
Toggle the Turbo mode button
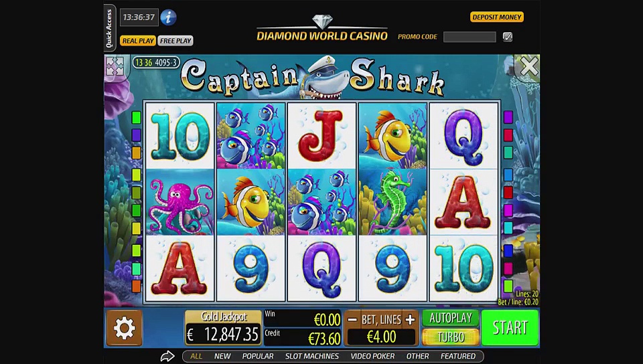coord(451,337)
